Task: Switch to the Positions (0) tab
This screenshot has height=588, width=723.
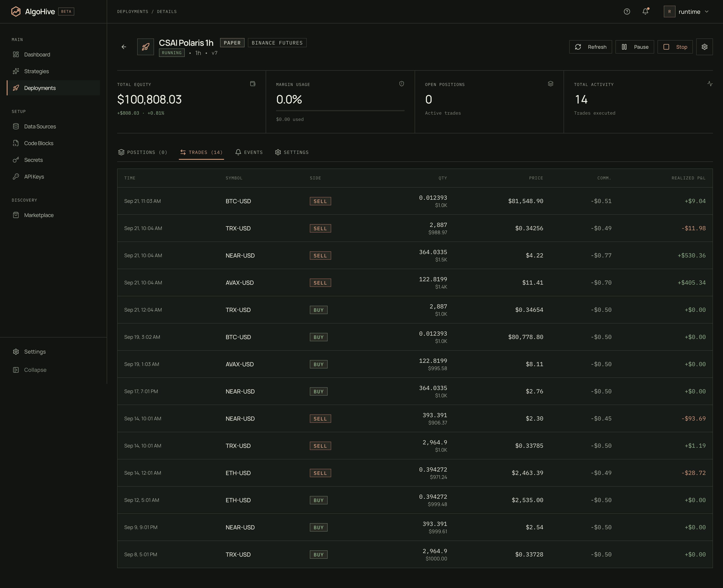Action: tap(143, 152)
